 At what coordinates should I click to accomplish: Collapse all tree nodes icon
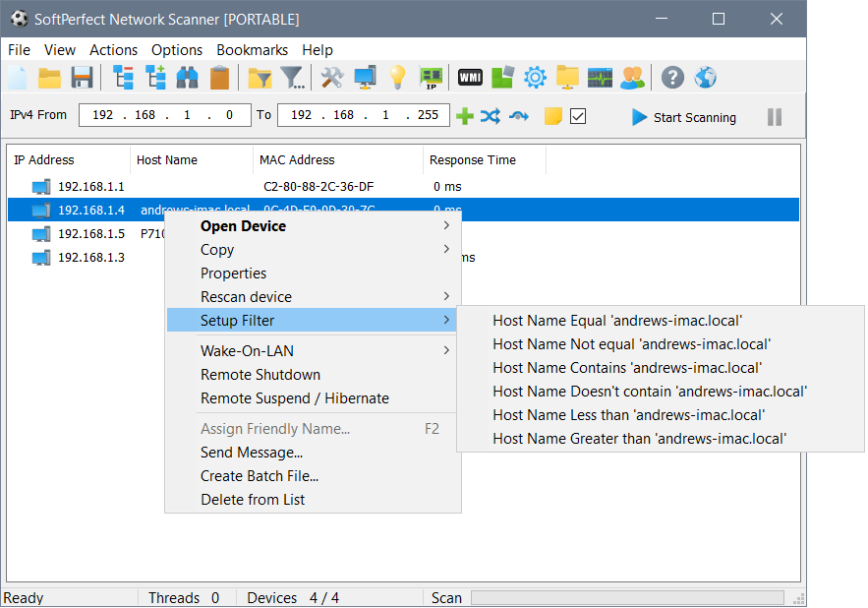[x=123, y=77]
